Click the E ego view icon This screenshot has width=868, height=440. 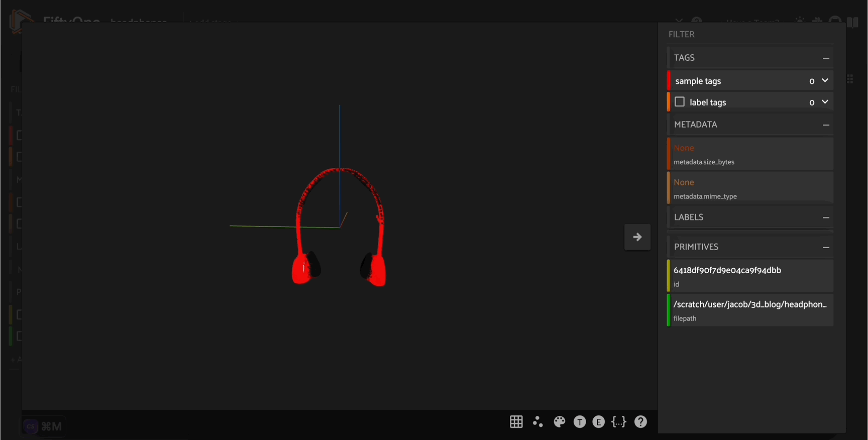pyautogui.click(x=598, y=422)
